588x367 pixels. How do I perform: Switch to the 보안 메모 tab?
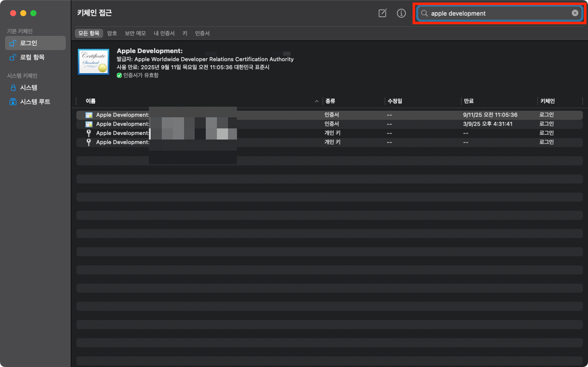coord(135,33)
